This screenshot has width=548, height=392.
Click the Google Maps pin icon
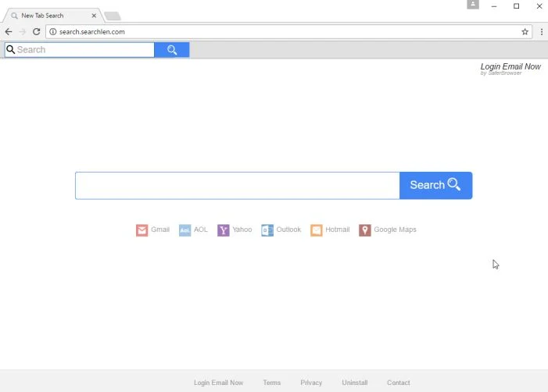365,230
